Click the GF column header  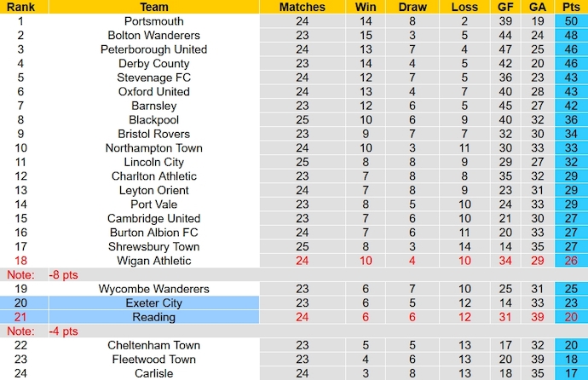tap(506, 7)
